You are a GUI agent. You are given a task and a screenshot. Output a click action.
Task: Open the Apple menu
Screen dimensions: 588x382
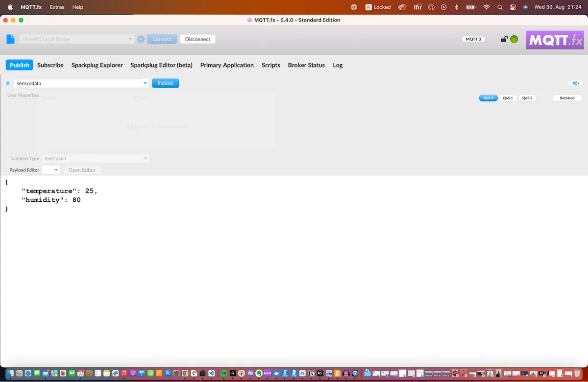10,7
